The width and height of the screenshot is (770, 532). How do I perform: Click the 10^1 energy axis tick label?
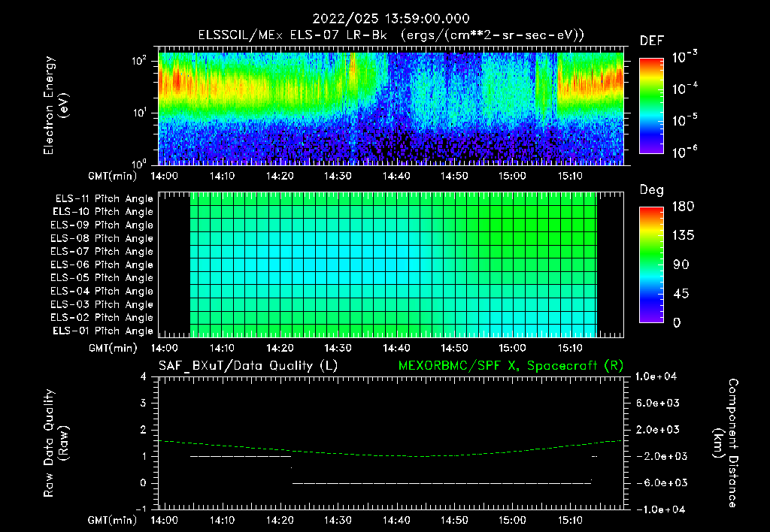point(139,113)
